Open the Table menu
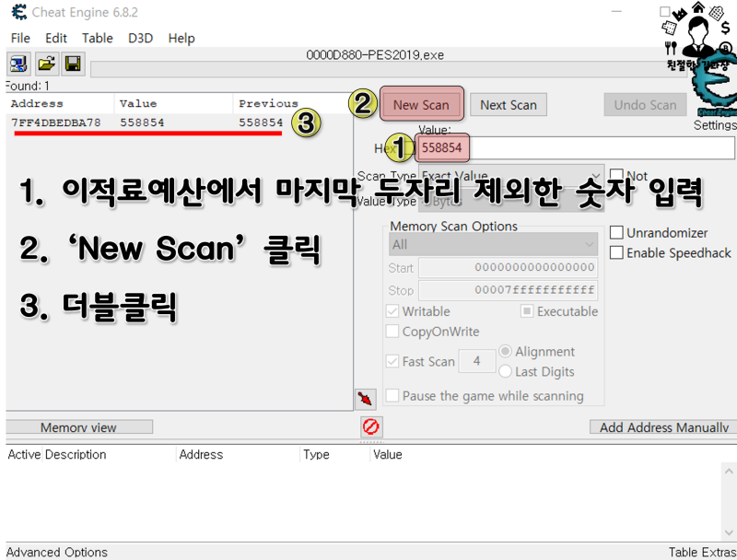The width and height of the screenshot is (737, 560). click(98, 38)
